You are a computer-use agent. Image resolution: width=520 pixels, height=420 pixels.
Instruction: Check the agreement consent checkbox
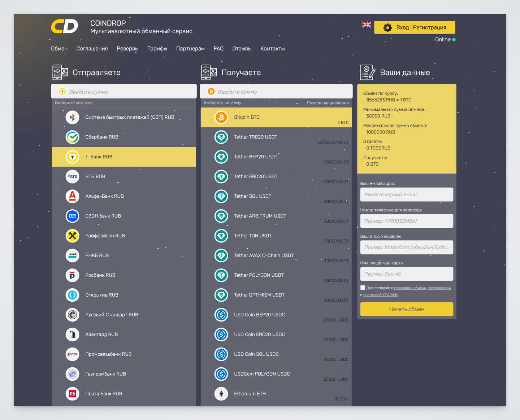[363, 288]
